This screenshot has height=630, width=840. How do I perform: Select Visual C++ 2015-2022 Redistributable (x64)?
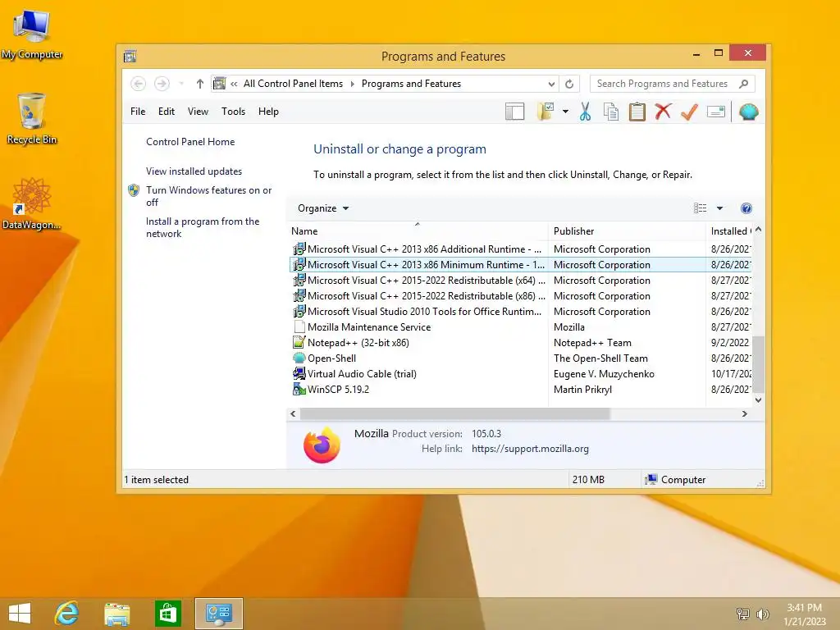[x=520, y=281]
